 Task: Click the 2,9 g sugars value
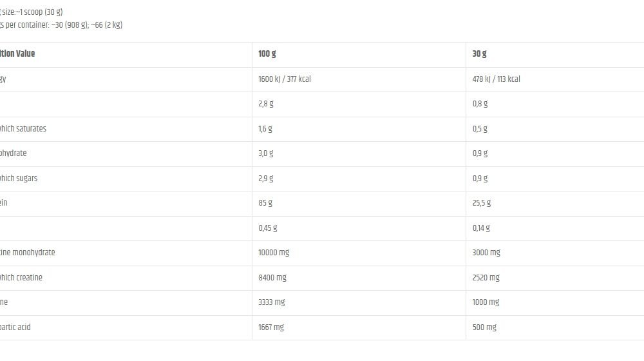[x=265, y=179]
